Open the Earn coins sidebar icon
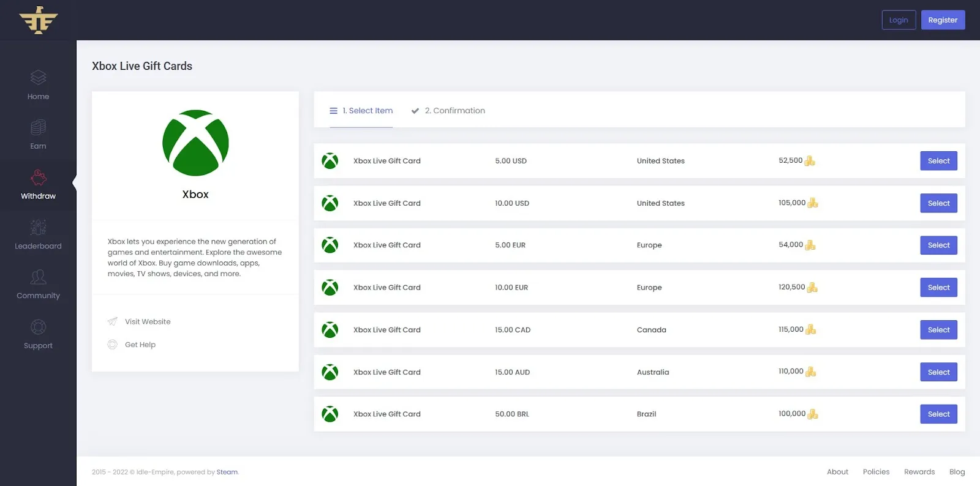Screen dimensions: 980x486 38,127
